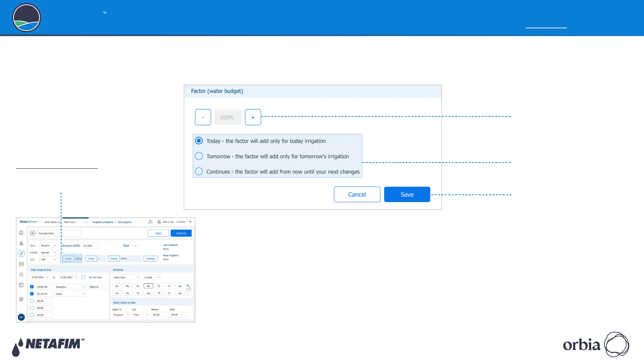
Task: Click the 02:30 PM time field
Action: (x=44, y=294)
